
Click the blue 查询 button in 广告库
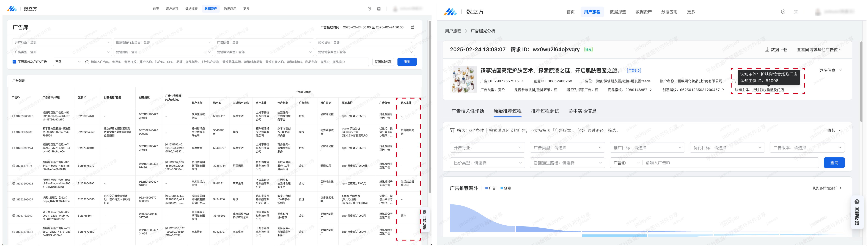coord(407,62)
